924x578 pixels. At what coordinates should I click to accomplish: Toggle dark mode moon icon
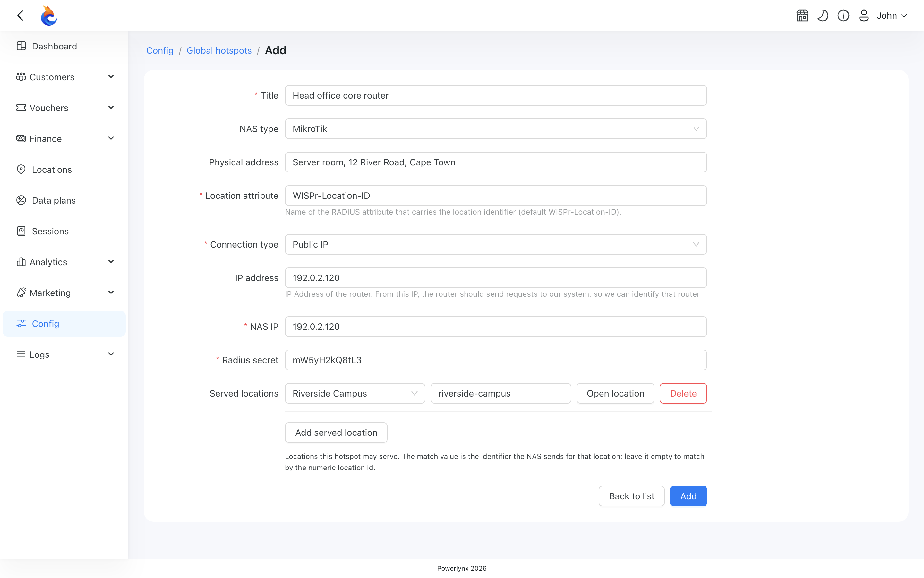tap(823, 15)
